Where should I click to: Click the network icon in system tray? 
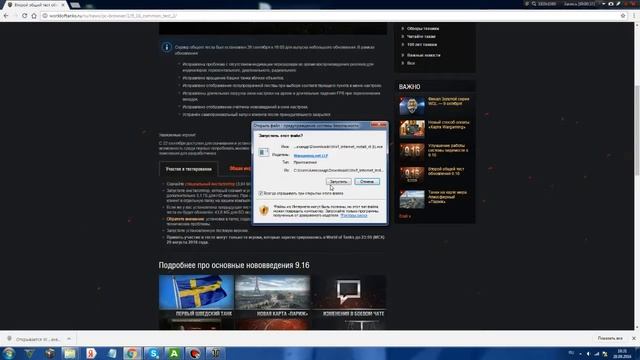coord(597,354)
